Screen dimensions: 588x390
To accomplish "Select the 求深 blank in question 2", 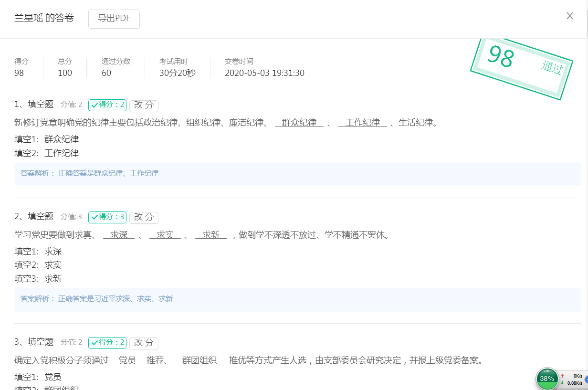I will coord(119,235).
